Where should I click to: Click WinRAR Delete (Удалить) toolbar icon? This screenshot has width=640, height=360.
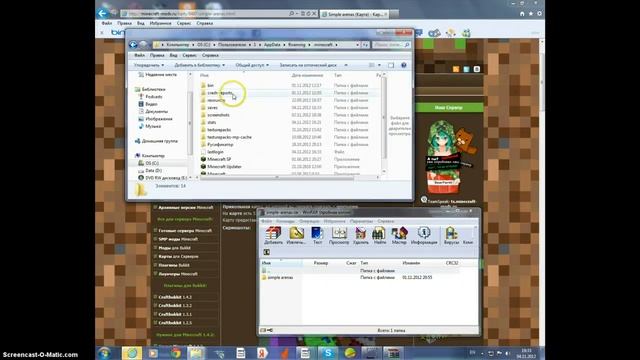[x=360, y=236]
